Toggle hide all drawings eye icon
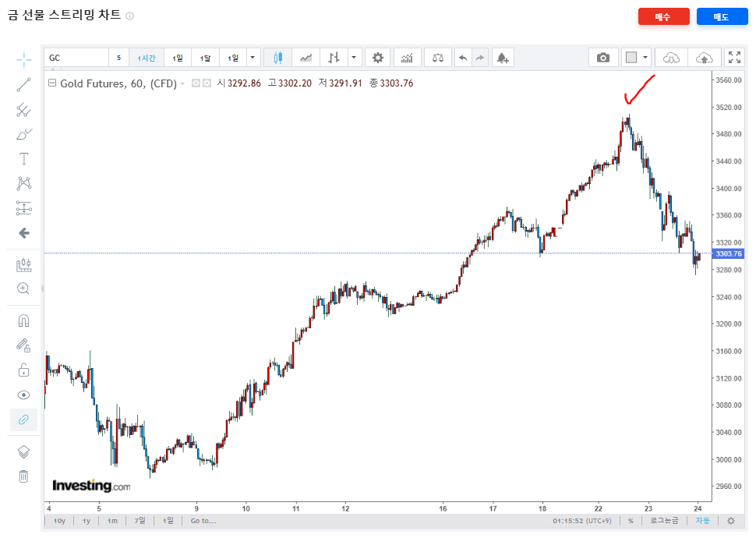The width and height of the screenshot is (756, 538). pos(23,395)
